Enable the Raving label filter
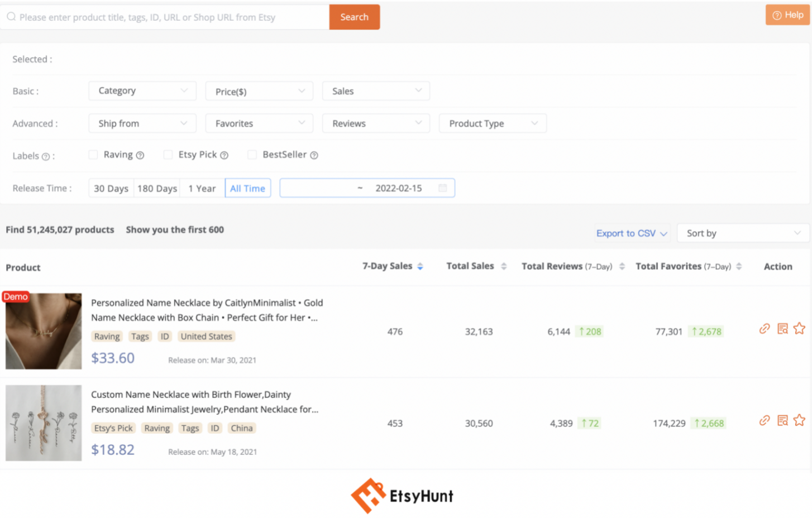This screenshot has height=518, width=812. [x=93, y=155]
